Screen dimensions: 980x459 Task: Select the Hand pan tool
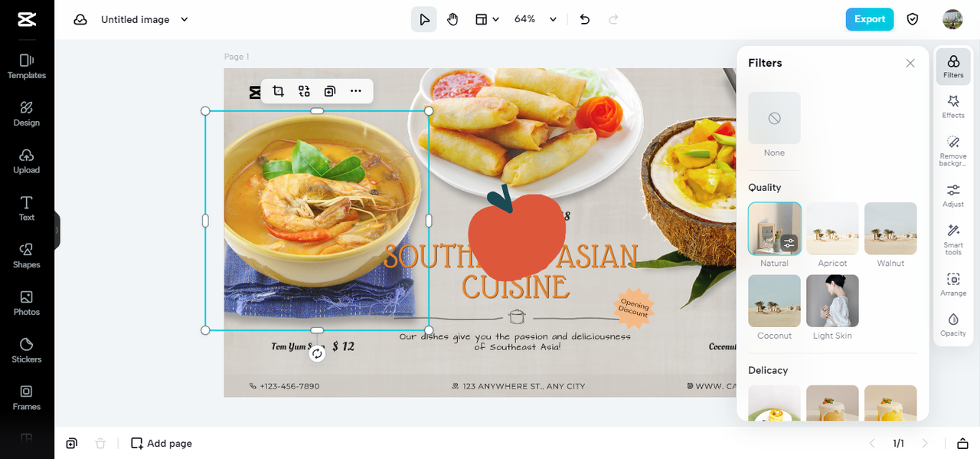click(x=452, y=19)
